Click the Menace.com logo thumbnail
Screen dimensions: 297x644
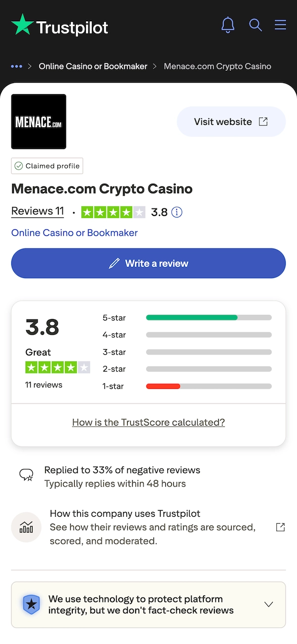(39, 121)
